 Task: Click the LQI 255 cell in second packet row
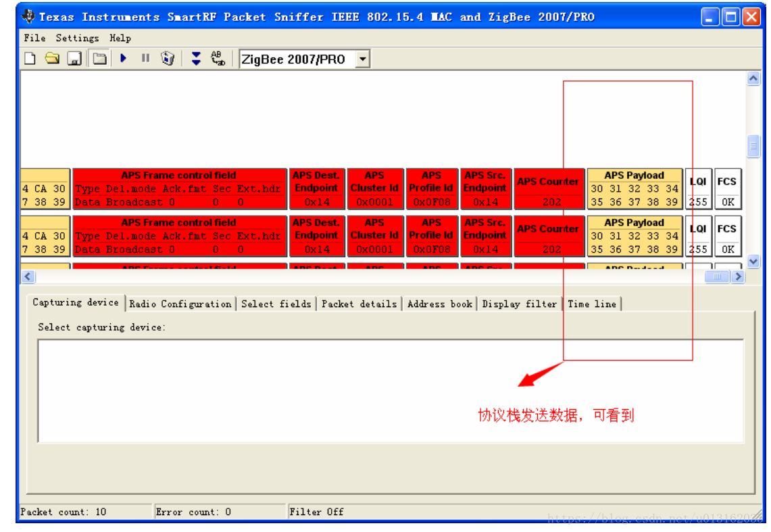coord(698,236)
